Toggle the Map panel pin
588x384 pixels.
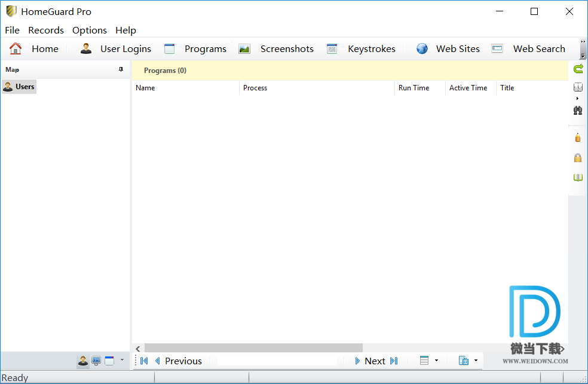coord(121,69)
